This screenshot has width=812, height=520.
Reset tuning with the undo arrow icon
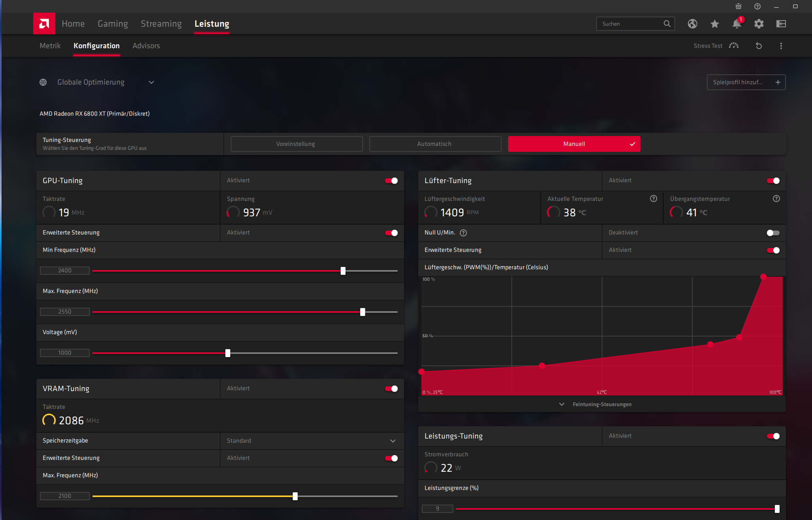(x=759, y=46)
